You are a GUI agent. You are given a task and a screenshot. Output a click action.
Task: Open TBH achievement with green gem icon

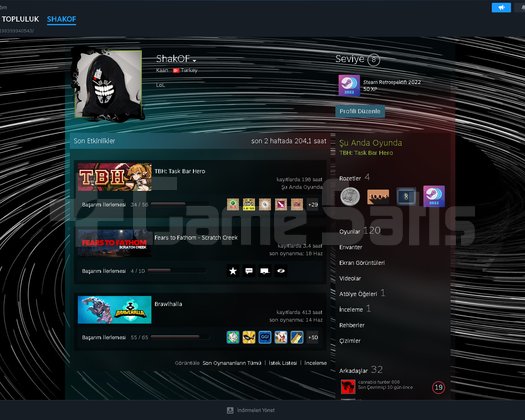(x=233, y=204)
